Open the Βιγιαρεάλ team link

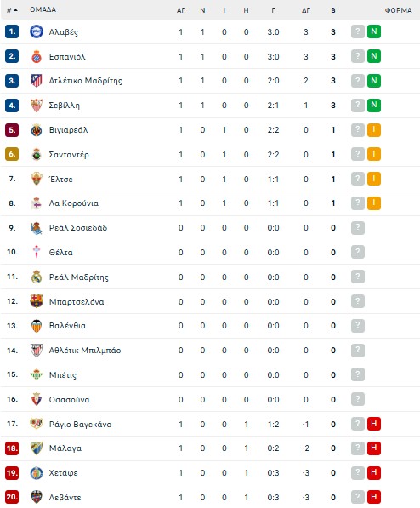[68, 130]
